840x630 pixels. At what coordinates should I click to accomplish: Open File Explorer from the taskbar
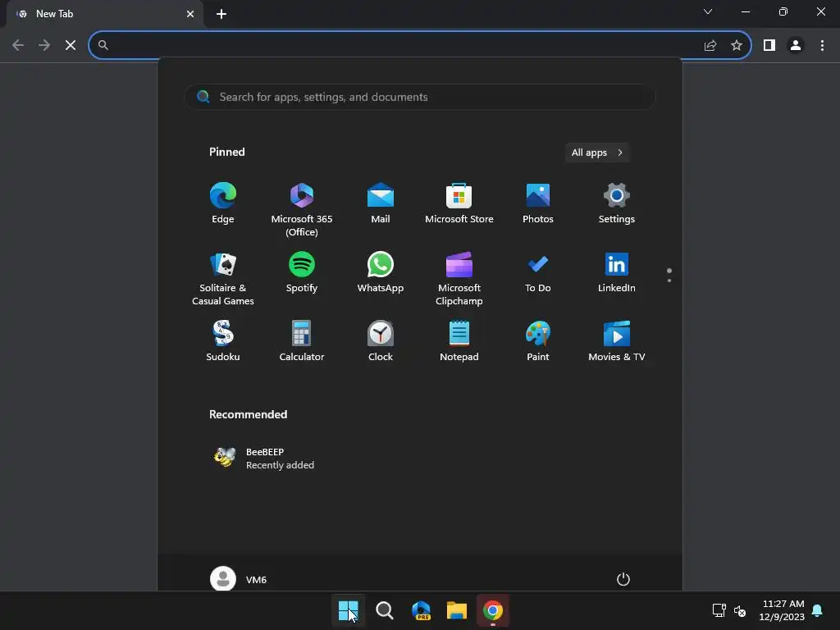(456, 610)
